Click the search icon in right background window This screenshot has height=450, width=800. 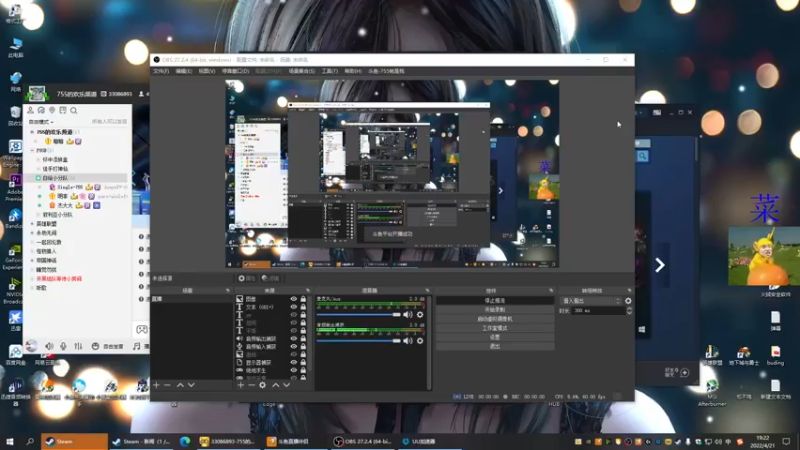[x=642, y=156]
